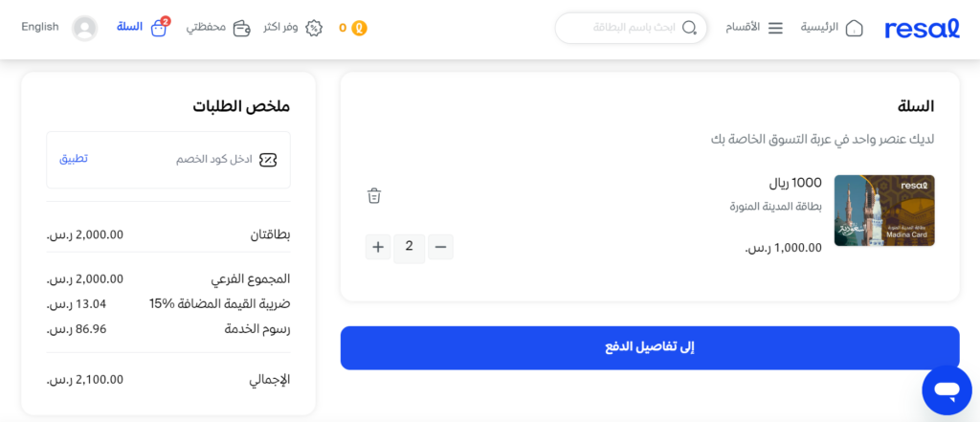The image size is (980, 422).
Task: Click the resal logo
Action: click(922, 28)
